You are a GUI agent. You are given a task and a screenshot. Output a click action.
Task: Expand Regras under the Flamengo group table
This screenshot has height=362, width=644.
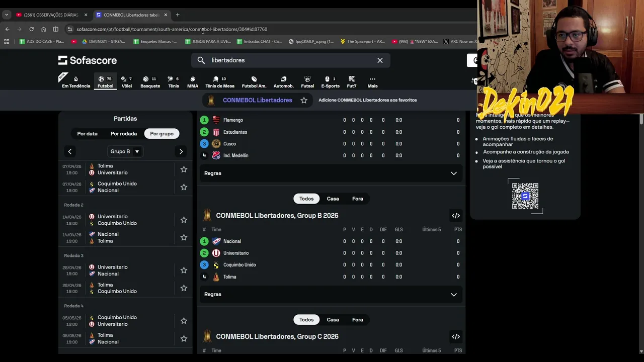[x=331, y=173]
